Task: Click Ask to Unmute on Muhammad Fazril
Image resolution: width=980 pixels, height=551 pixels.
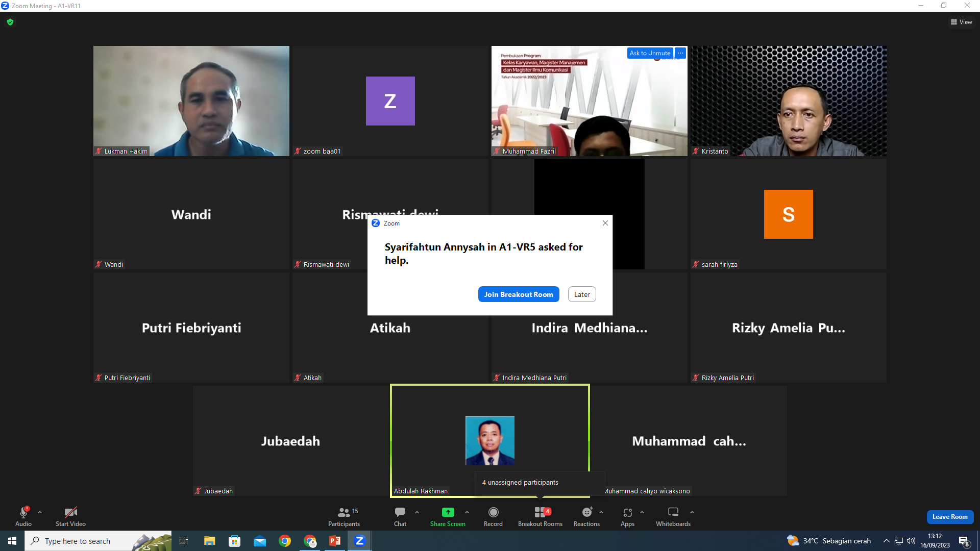Action: (650, 53)
